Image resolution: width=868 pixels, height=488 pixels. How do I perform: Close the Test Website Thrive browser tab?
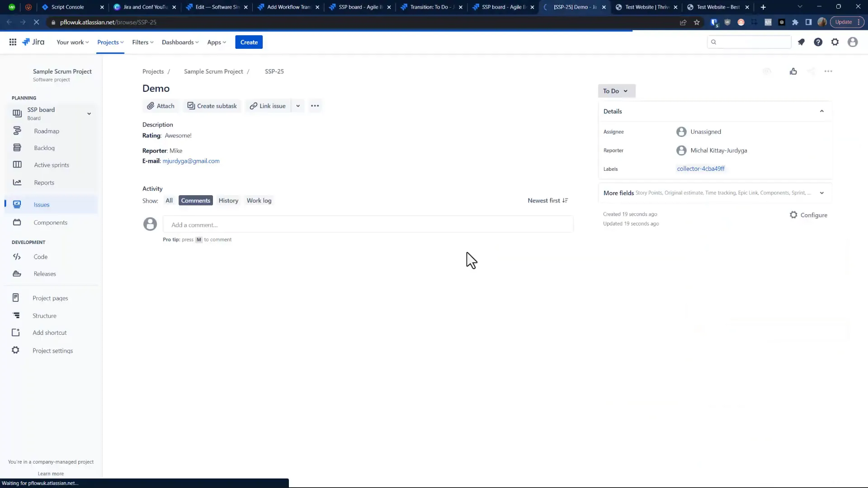675,7
